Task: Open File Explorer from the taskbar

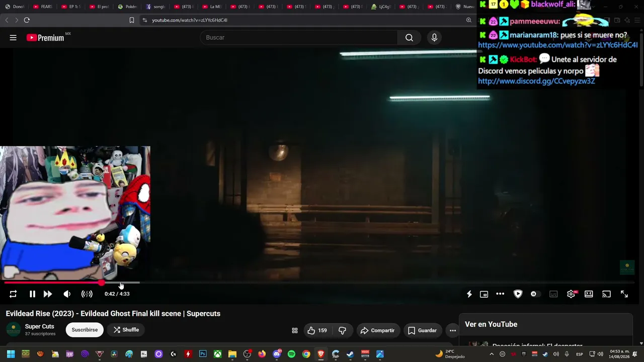Action: (232, 354)
